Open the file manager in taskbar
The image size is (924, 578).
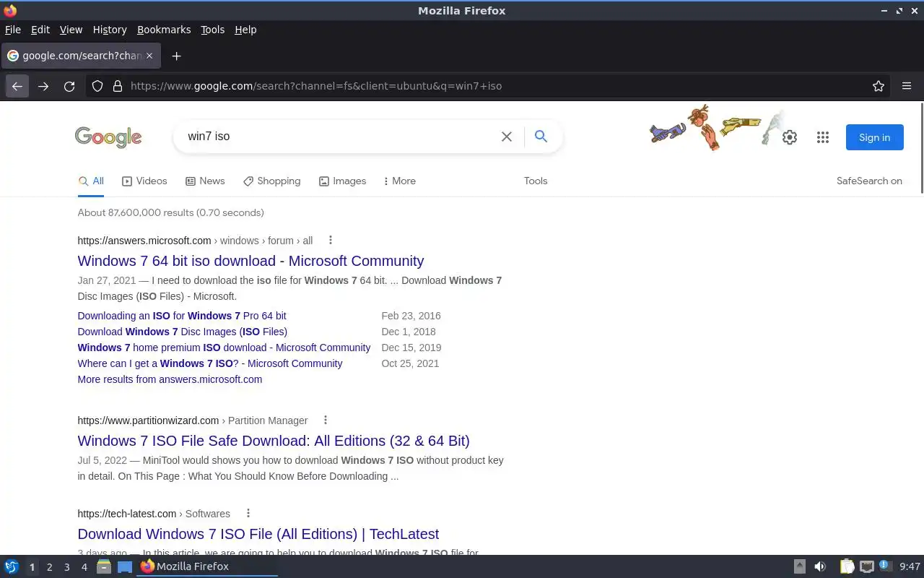pyautogui.click(x=104, y=566)
